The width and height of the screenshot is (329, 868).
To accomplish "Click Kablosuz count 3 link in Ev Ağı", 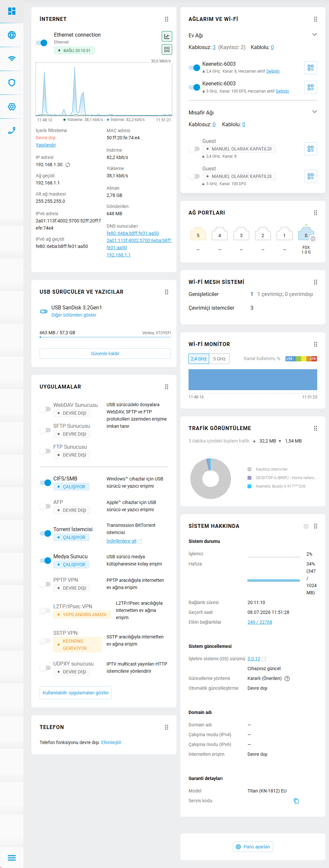I will tap(214, 47).
